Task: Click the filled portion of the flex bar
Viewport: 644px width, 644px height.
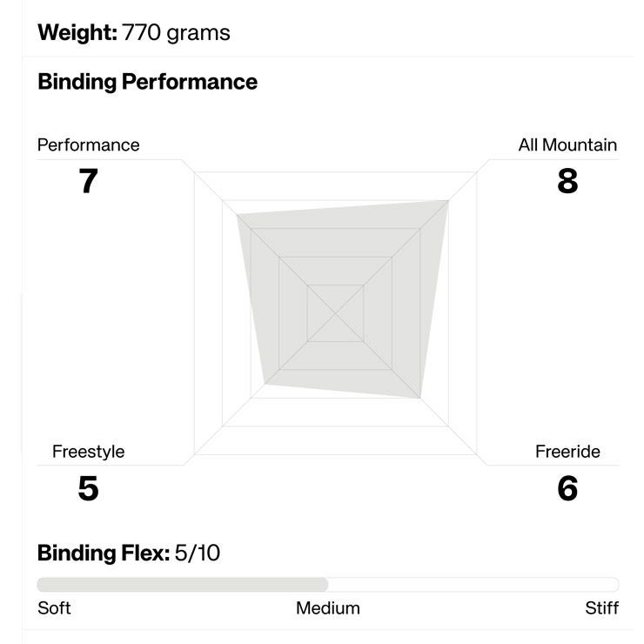Action: 183,585
